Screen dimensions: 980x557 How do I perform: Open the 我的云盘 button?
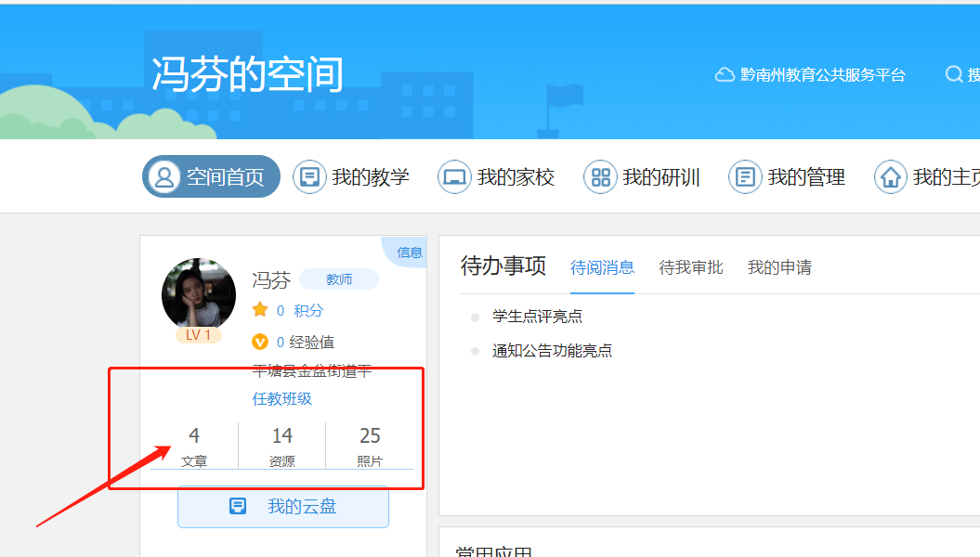coord(283,506)
